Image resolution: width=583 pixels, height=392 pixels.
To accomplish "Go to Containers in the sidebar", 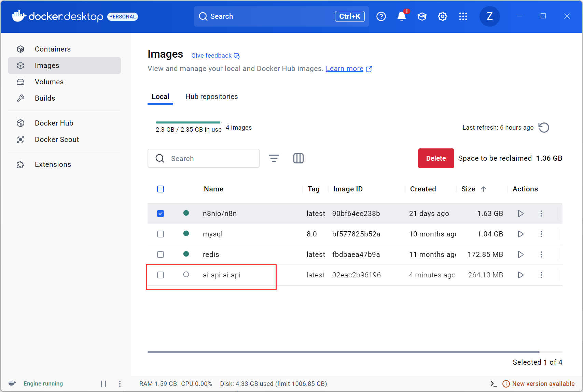I will coord(65,49).
